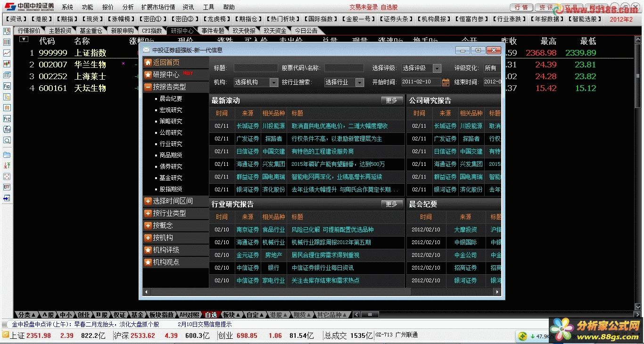644x344 pixels.
Task: Click the ETF icon in left sidebar
Action: pos(7,187)
